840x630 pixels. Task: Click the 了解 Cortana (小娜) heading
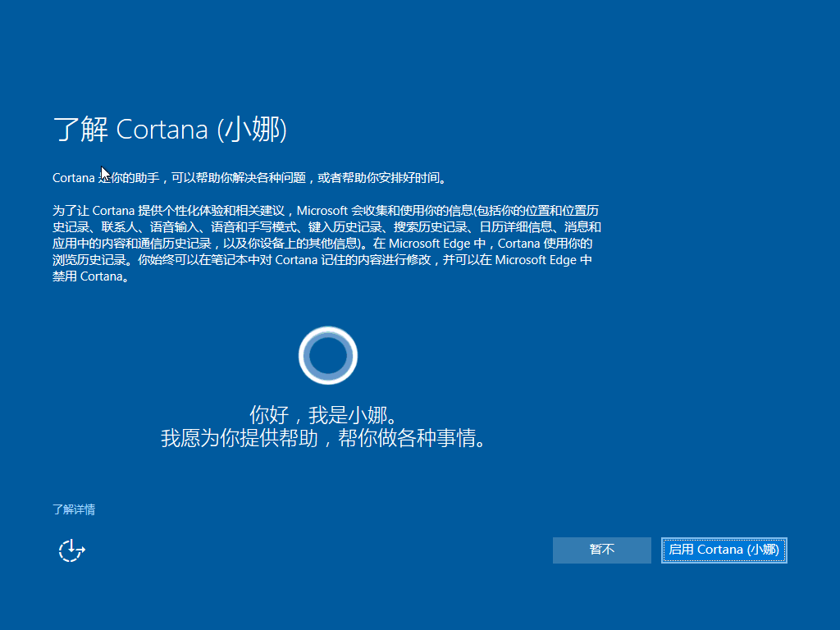click(x=170, y=130)
